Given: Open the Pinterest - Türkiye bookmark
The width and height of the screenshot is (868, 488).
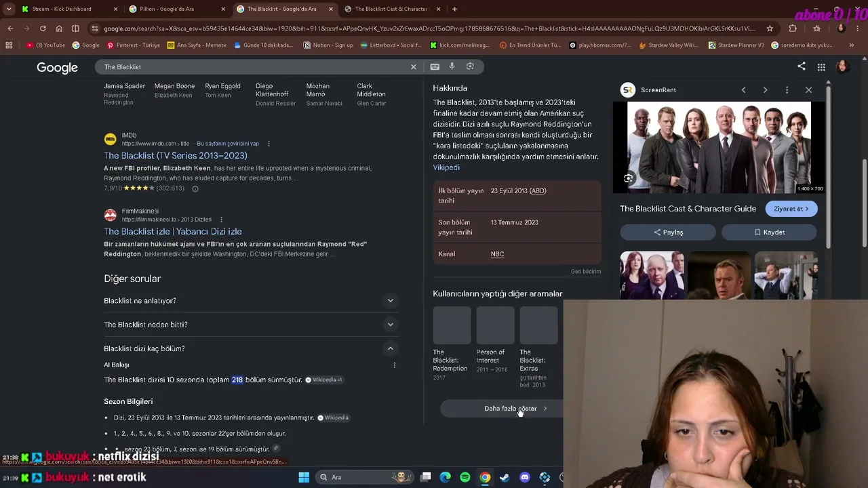Looking at the screenshot, I should click(x=133, y=45).
